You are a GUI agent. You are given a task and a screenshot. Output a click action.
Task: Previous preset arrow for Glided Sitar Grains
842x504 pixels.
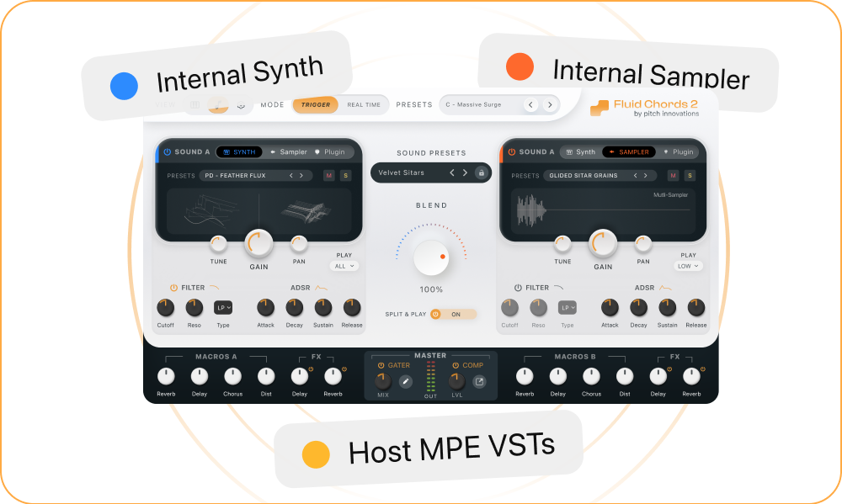coord(635,176)
